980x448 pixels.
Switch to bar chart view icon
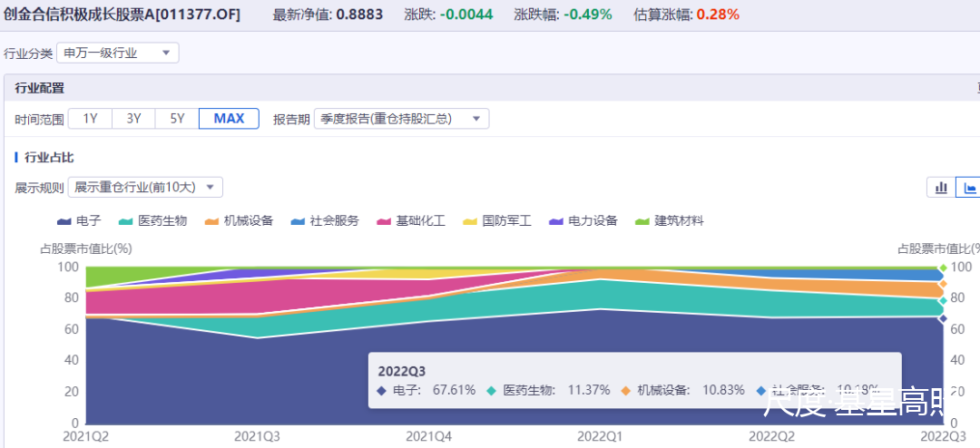(x=941, y=188)
